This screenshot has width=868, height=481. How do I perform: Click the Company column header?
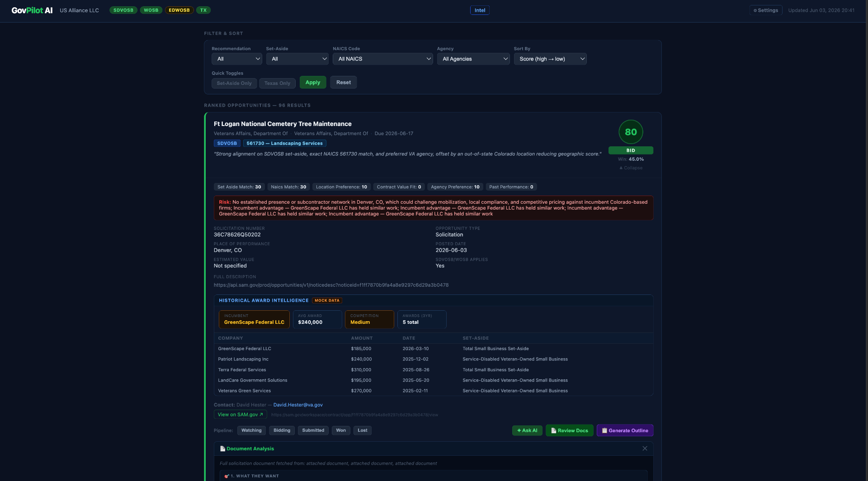point(230,338)
